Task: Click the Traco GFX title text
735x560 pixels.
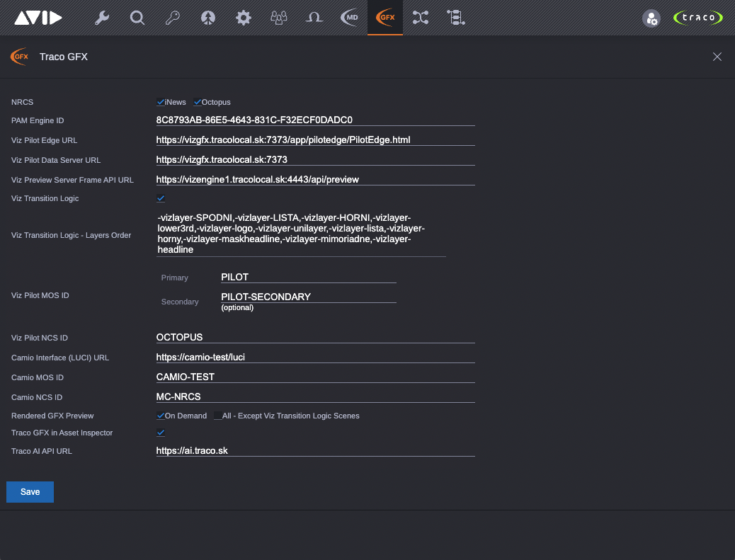Action: (63, 57)
